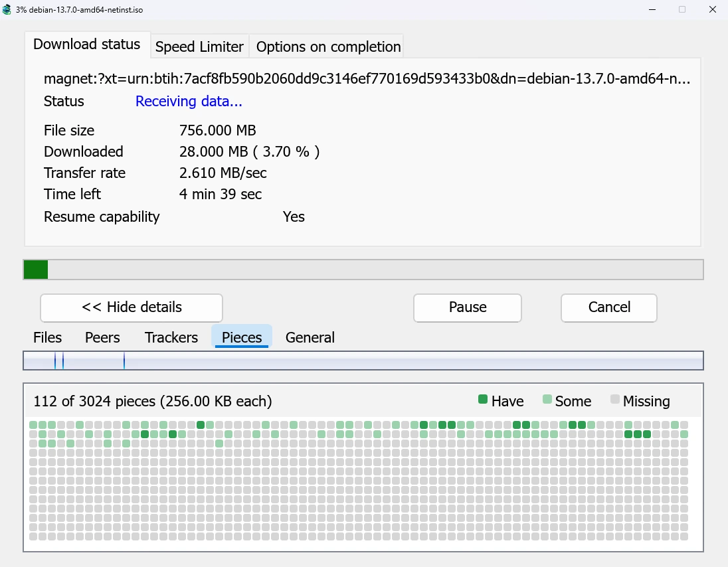Switch to Download status tab
Screen dimensions: 728x567
pyautogui.click(x=87, y=44)
